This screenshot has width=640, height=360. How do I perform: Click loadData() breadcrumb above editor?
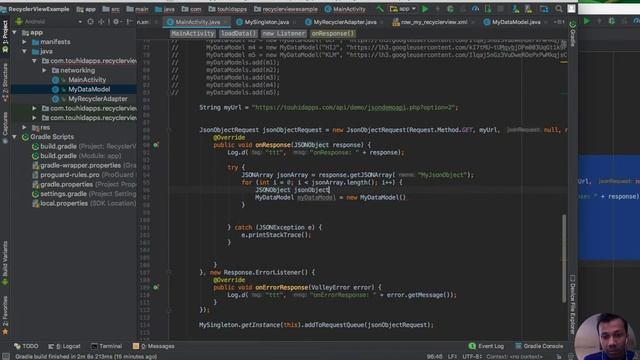point(238,34)
